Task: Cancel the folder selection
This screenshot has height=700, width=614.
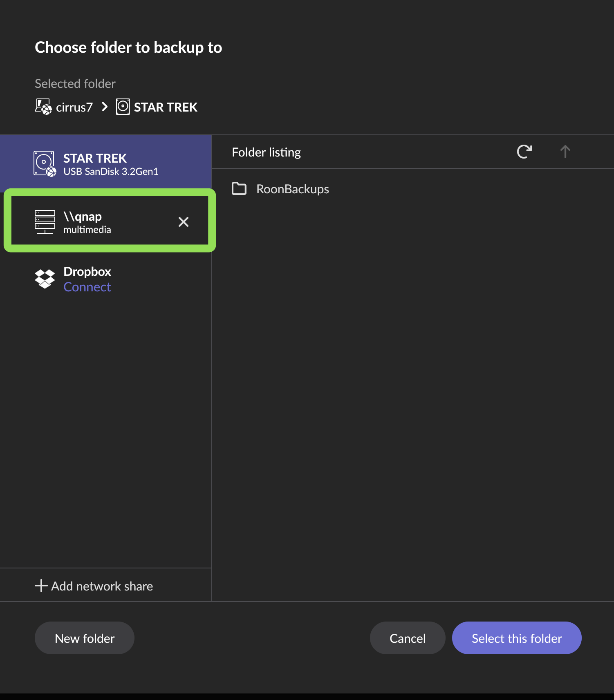Action: pos(408,638)
